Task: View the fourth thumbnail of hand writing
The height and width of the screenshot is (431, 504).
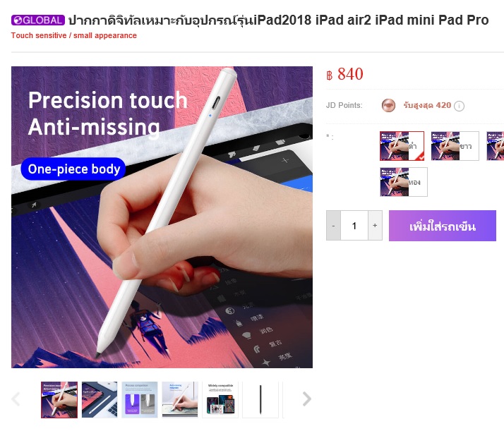Action: (180, 400)
